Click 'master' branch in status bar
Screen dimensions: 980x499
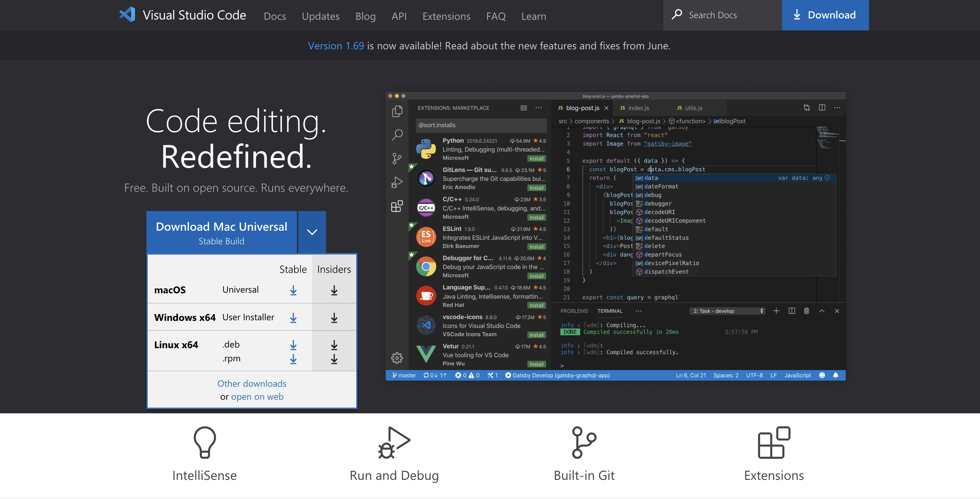404,375
